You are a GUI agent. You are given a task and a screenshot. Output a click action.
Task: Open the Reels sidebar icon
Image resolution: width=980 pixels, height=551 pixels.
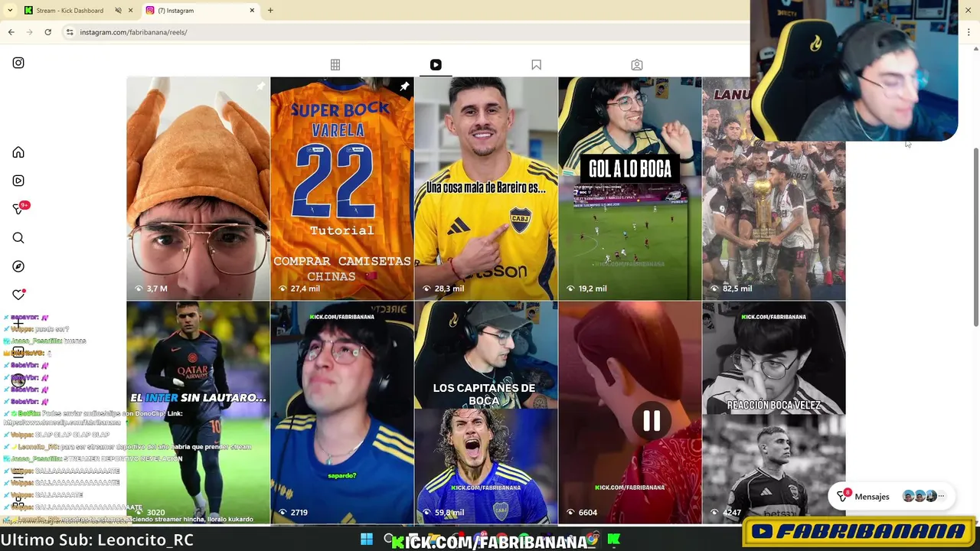(18, 181)
